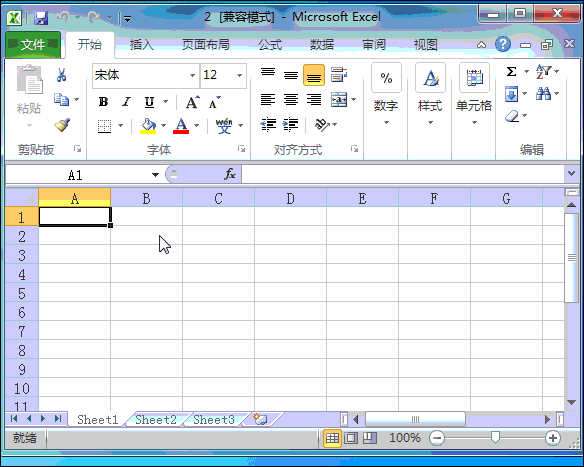Click the horizontal scrollbar thumb
584x467 pixels.
click(x=415, y=419)
